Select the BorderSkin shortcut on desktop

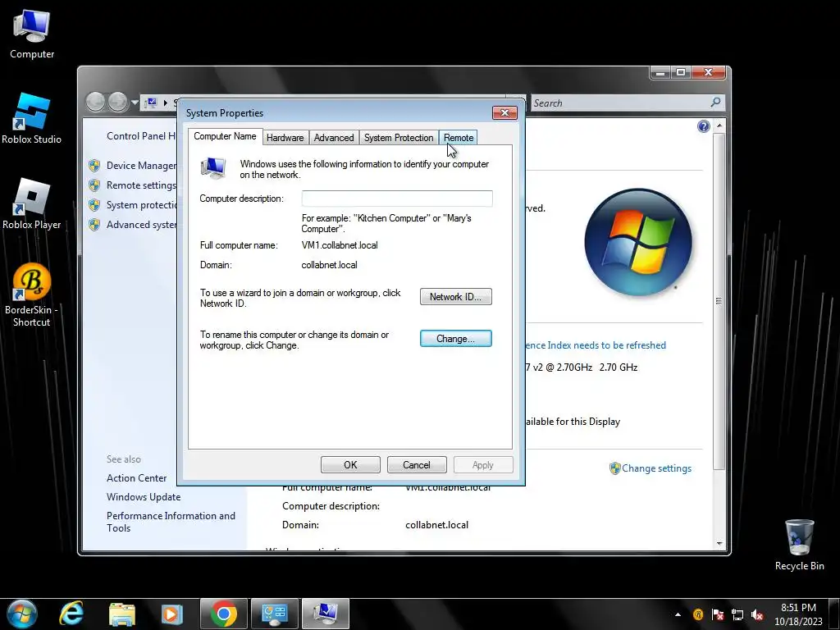coord(32,295)
